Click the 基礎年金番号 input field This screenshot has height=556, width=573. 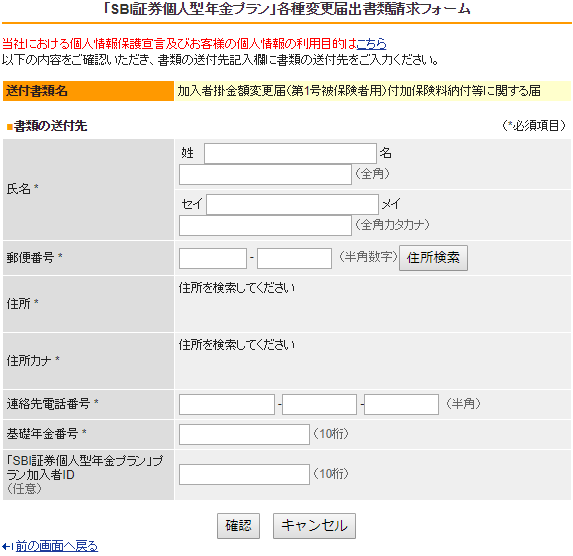244,434
